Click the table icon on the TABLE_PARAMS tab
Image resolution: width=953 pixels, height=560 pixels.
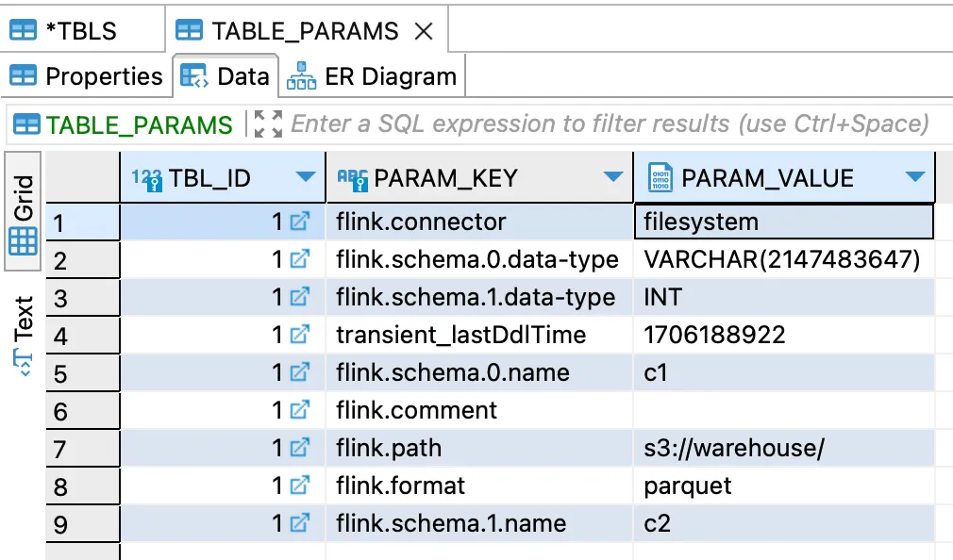(x=189, y=29)
